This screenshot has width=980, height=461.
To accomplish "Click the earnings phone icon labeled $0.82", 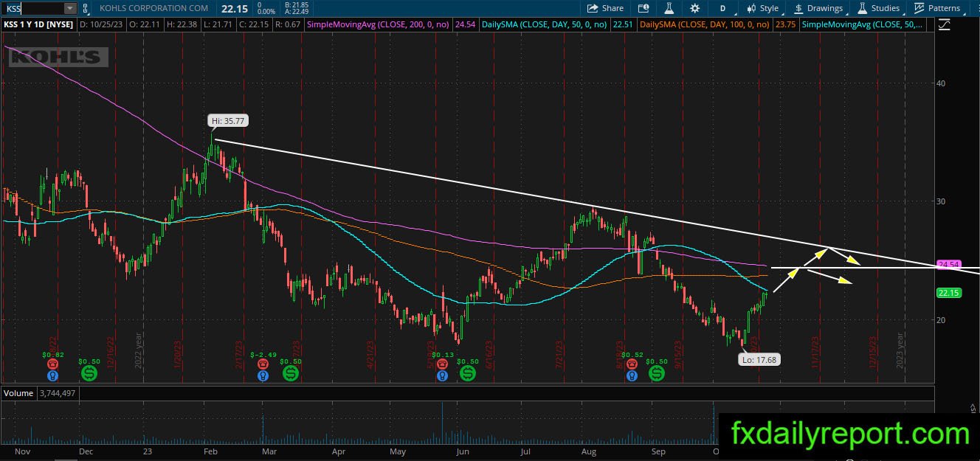I will pyautogui.click(x=52, y=364).
